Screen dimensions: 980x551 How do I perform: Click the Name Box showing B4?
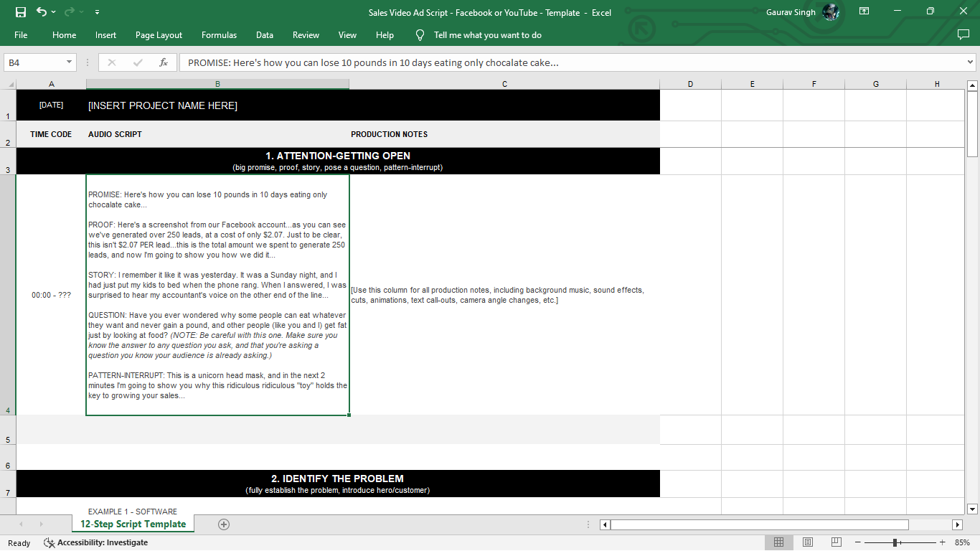pyautogui.click(x=34, y=62)
